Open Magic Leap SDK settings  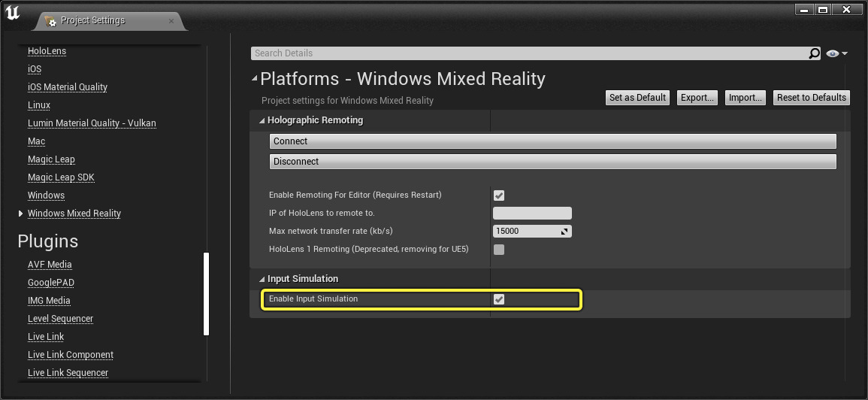click(x=62, y=177)
